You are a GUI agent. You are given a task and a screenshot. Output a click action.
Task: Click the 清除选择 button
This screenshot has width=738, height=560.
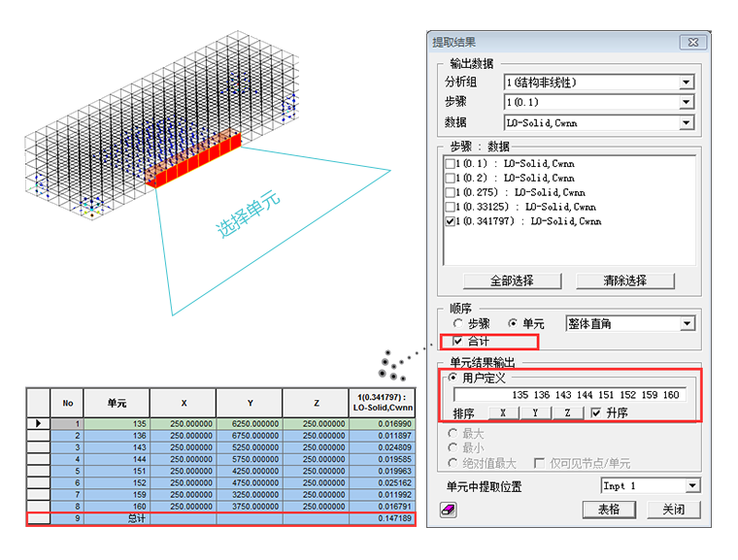625,280
